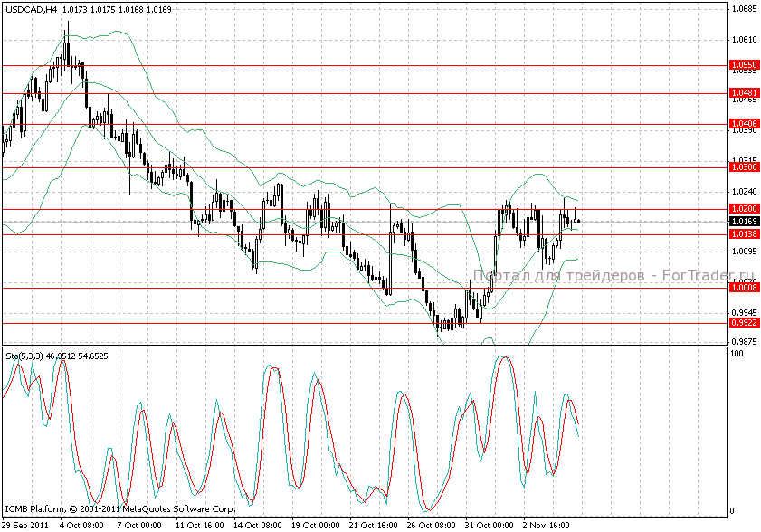Image resolution: width=761 pixels, height=532 pixels.
Task: Click the 1.0300 resistance level label
Action: (x=744, y=167)
